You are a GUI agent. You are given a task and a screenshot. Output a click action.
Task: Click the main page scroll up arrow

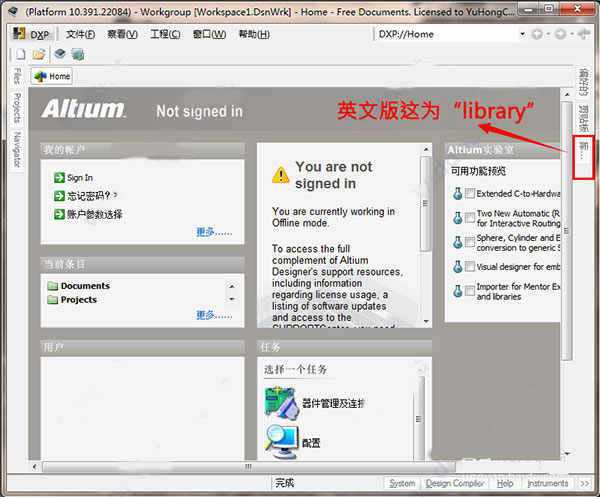click(567, 94)
